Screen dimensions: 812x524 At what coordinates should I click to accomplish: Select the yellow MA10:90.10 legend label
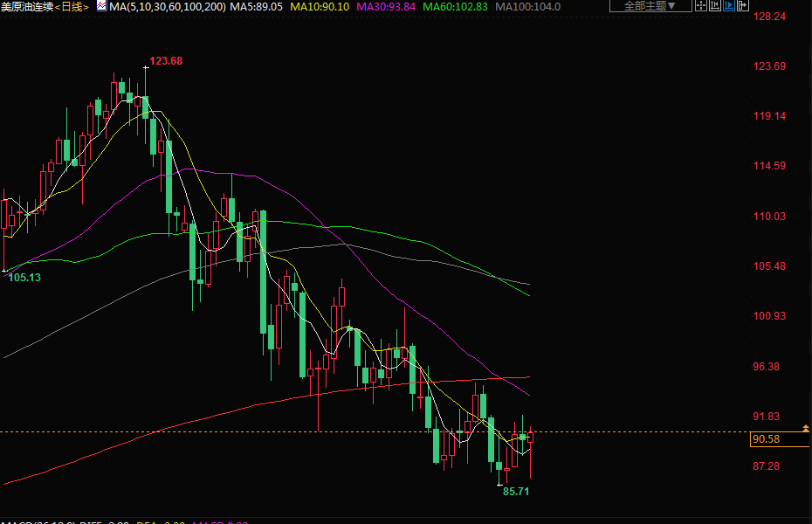(320, 6)
